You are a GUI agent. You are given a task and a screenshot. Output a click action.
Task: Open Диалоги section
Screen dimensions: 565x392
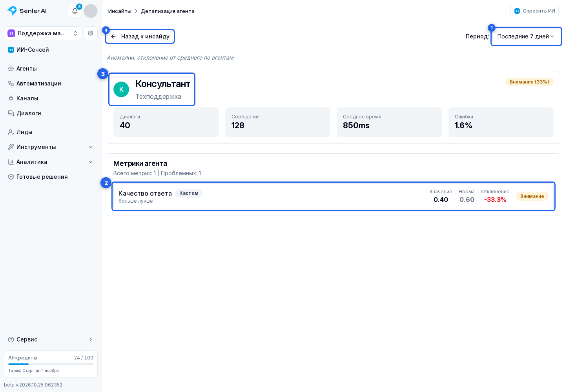[51, 113]
